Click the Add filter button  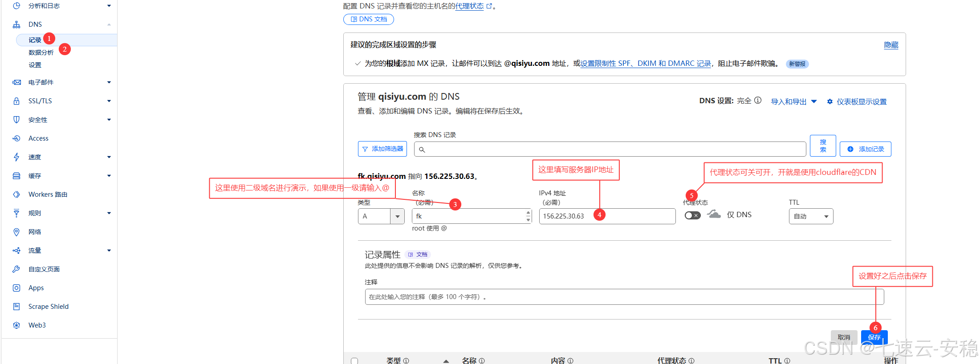(382, 149)
